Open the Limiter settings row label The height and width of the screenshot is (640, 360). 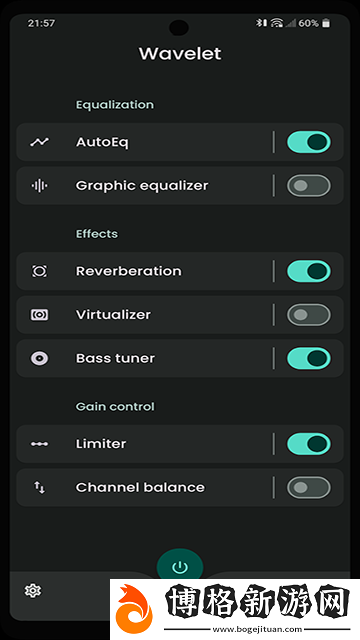tap(101, 444)
